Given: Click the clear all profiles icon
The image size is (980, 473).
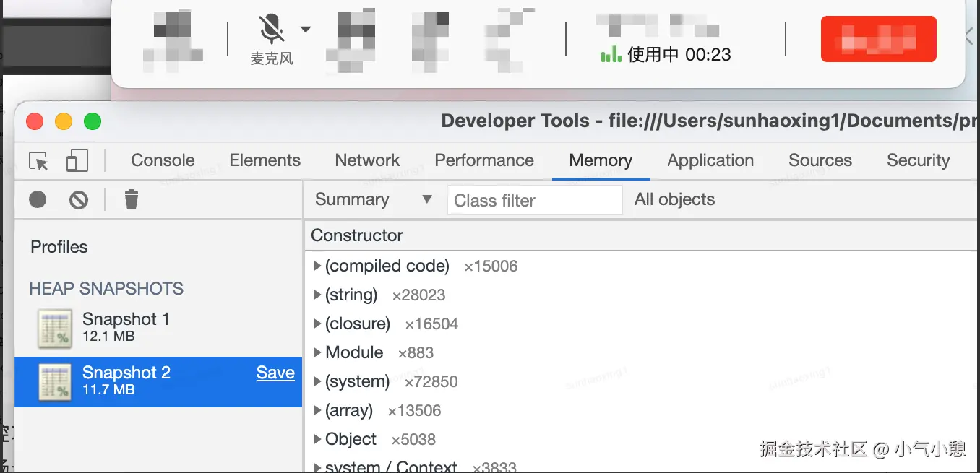Looking at the screenshot, I should coord(79,200).
